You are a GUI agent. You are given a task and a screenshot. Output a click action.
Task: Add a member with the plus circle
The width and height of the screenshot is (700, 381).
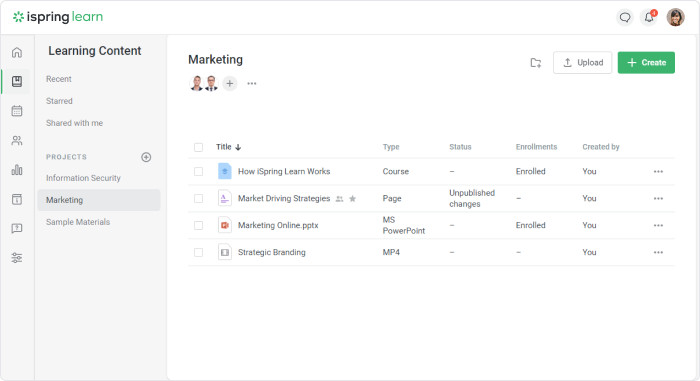click(x=229, y=84)
